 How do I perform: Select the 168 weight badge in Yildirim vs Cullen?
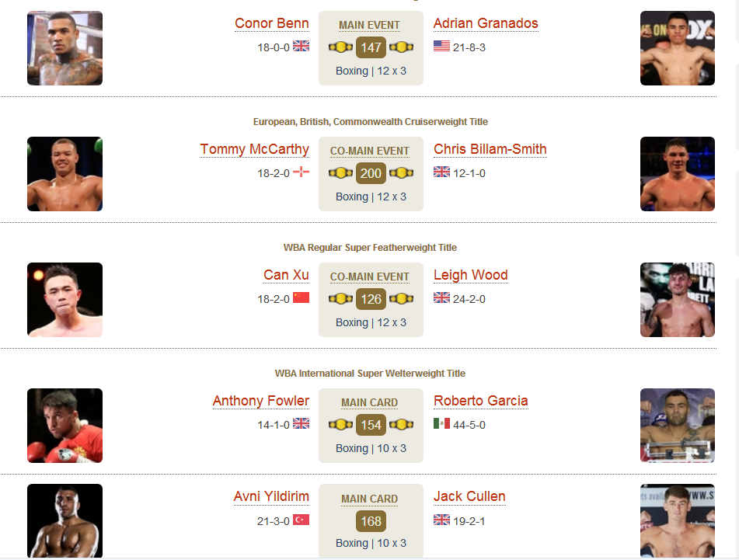pos(371,521)
